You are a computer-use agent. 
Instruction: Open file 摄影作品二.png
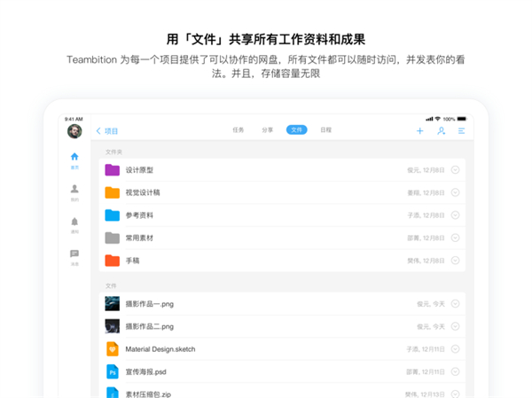pos(150,327)
